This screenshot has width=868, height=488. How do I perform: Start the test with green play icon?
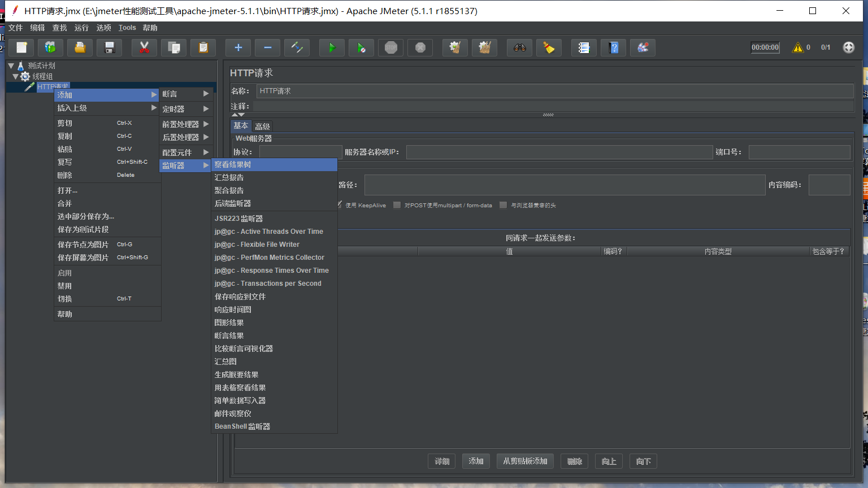pos(332,48)
